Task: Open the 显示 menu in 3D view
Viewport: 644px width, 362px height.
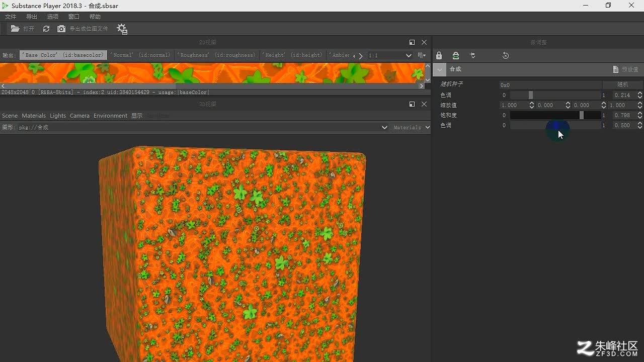Action: tap(137, 116)
